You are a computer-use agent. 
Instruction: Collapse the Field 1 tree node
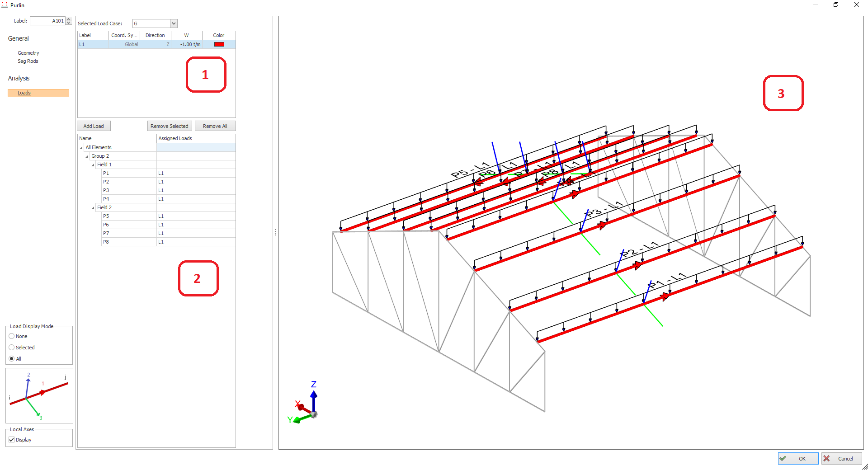[93, 165]
